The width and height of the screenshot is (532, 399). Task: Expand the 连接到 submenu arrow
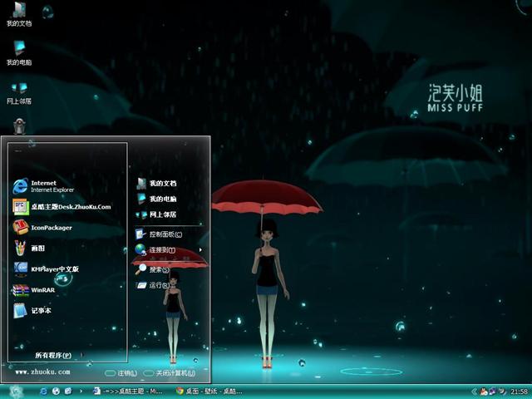point(200,250)
